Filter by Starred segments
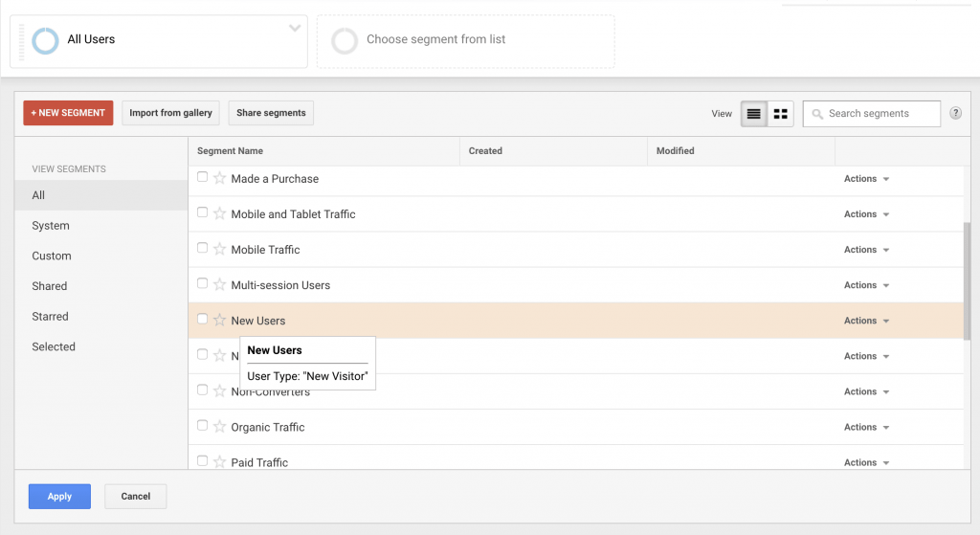980x535 pixels. tap(101, 316)
